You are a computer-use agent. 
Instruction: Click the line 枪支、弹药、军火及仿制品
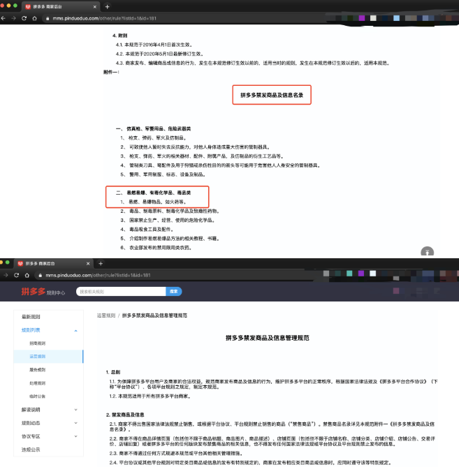tap(154, 137)
